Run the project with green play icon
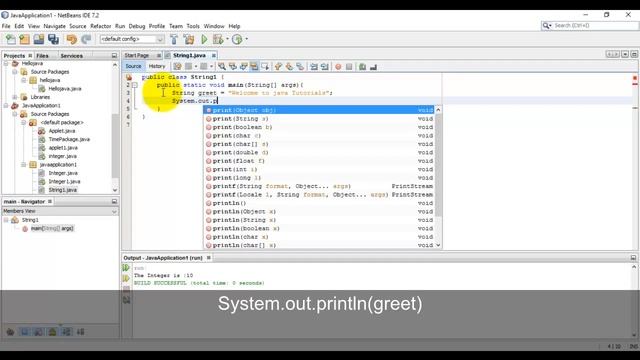The width and height of the screenshot is (640, 360). [x=204, y=39]
